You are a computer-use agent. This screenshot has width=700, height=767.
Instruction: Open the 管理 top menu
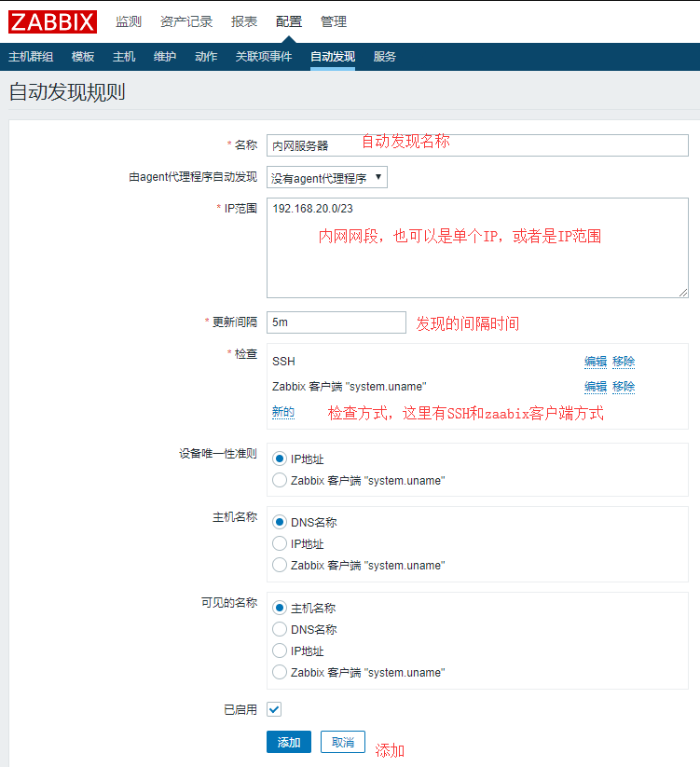point(334,21)
